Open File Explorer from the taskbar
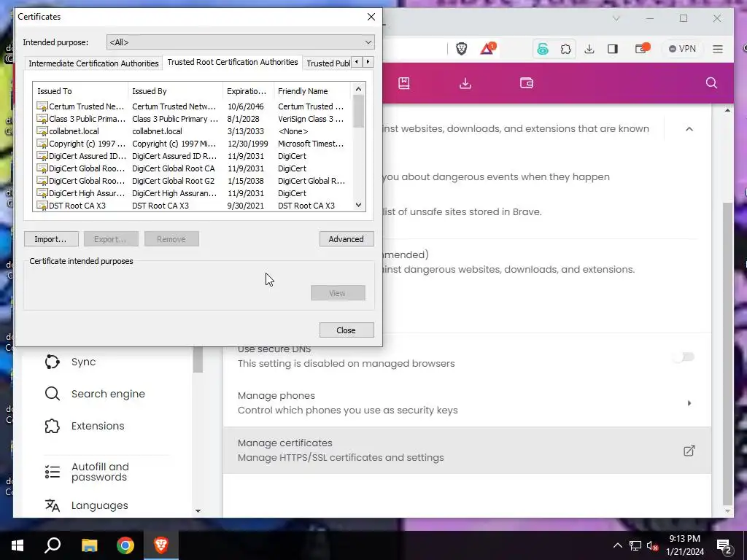The image size is (747, 560). click(x=89, y=545)
